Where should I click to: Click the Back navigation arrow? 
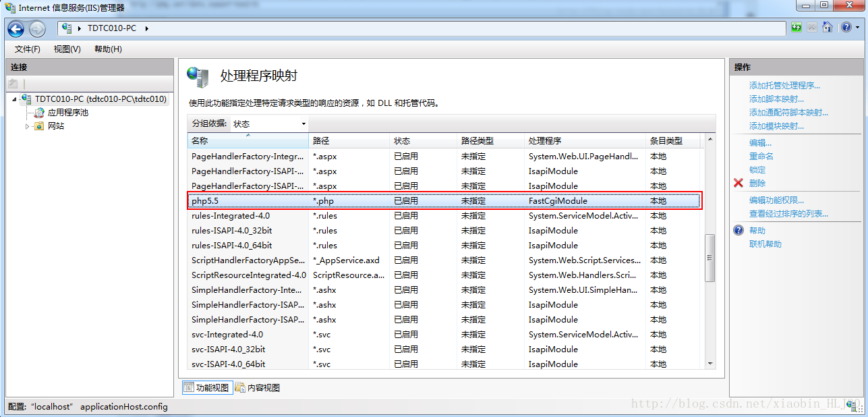[16, 28]
